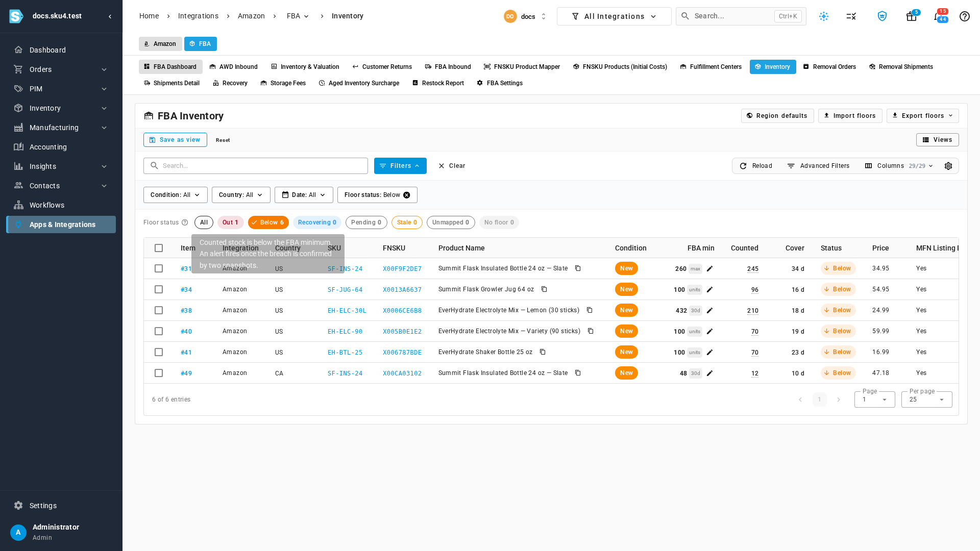Collapse the sidebar with the chevron icon
980x551 pixels.
click(110, 16)
